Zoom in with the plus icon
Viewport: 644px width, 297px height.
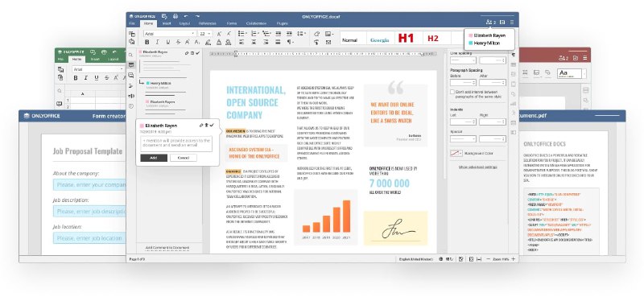[x=514, y=259]
